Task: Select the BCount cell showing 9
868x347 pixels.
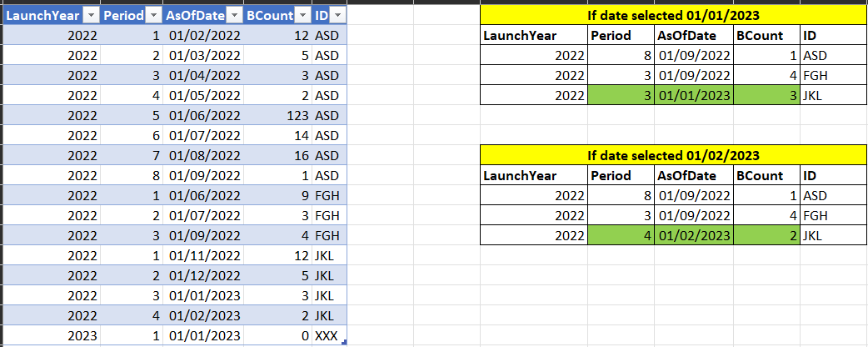Action: tap(277, 195)
